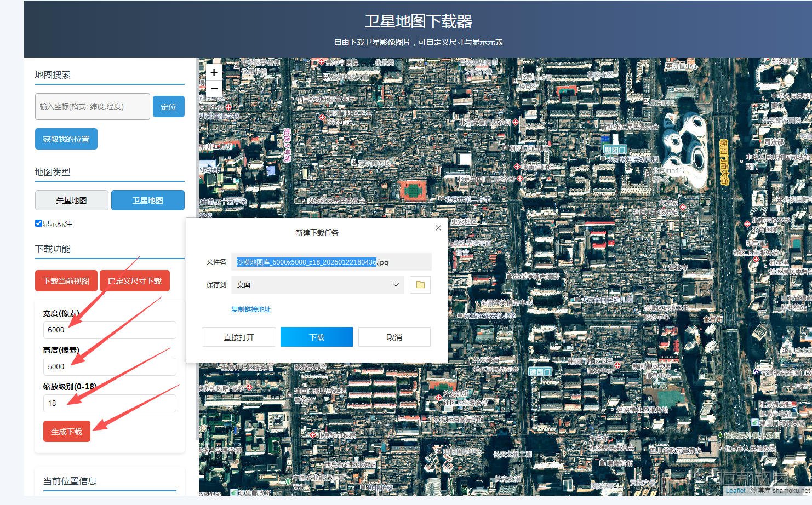Select the 卫星地图 map type
812x505 pixels.
point(147,200)
